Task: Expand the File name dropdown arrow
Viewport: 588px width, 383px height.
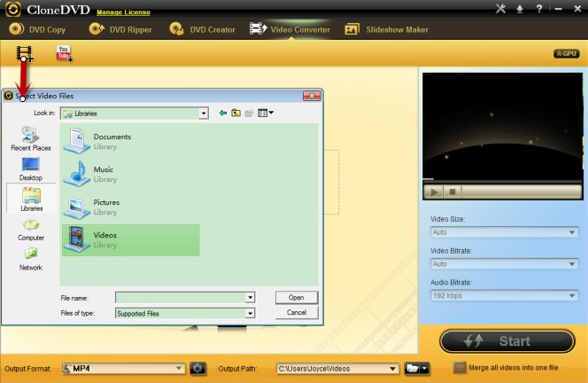Action: click(250, 297)
